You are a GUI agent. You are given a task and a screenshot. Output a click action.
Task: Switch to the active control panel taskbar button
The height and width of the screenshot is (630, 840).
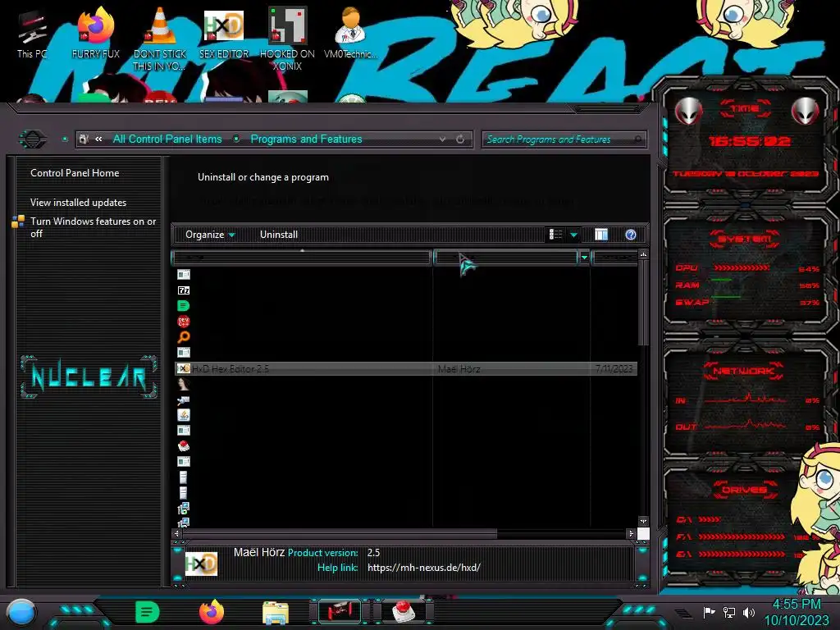(x=339, y=612)
